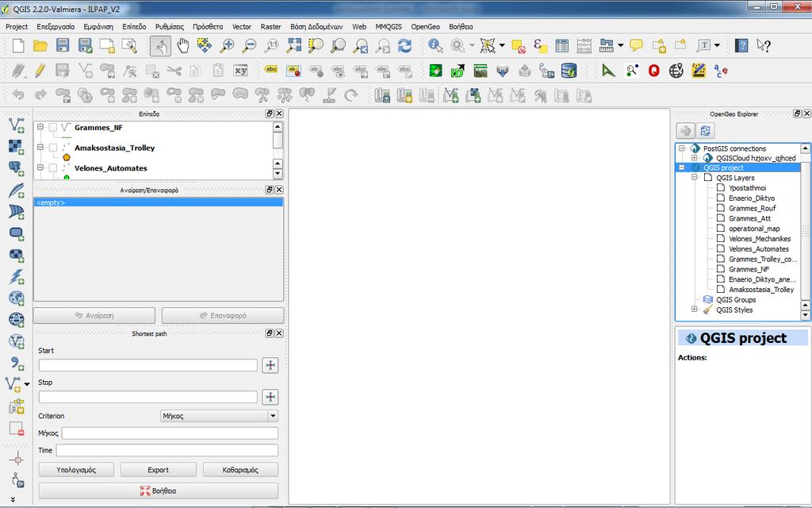Collapse the QGIS Layers tree node
812x508 pixels.
tap(695, 177)
